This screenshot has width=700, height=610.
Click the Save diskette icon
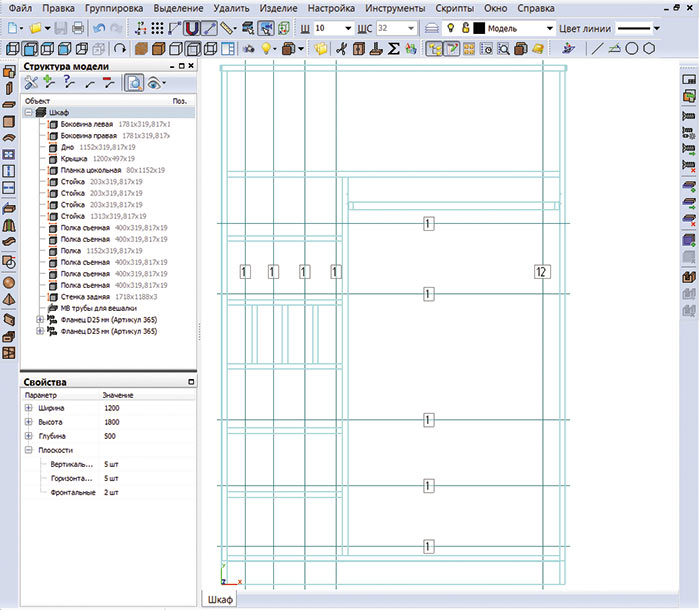click(x=60, y=28)
